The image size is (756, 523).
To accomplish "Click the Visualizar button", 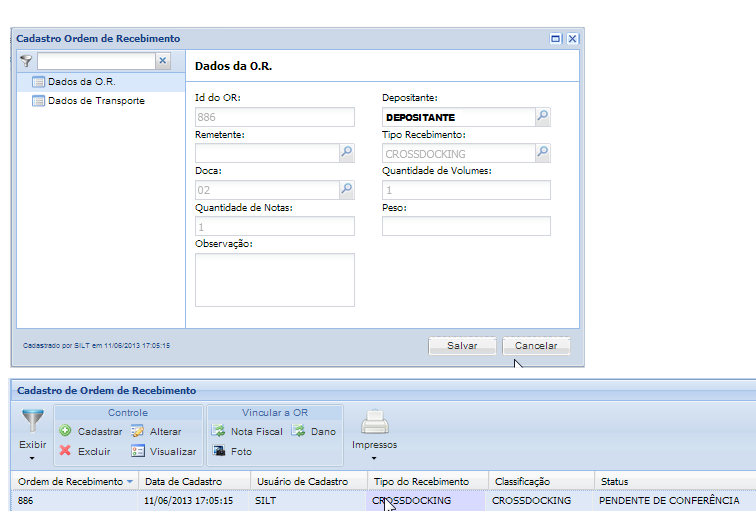I will tap(164, 452).
